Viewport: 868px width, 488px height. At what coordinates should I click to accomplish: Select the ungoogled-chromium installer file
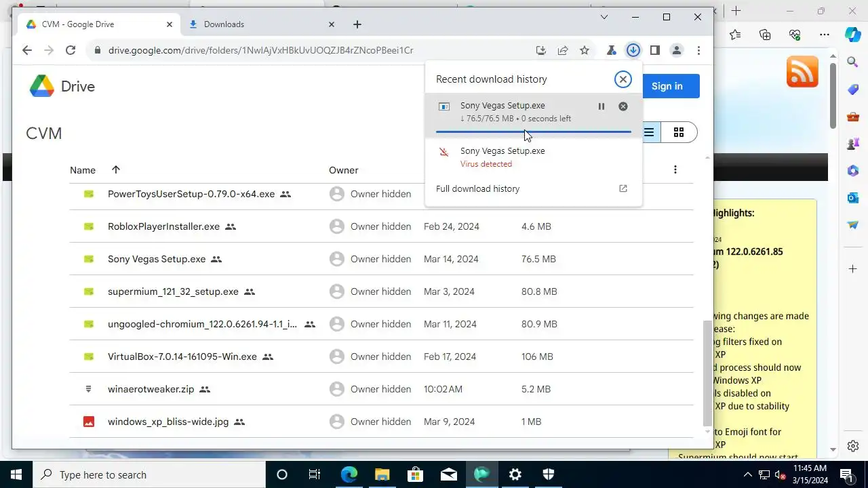point(202,324)
